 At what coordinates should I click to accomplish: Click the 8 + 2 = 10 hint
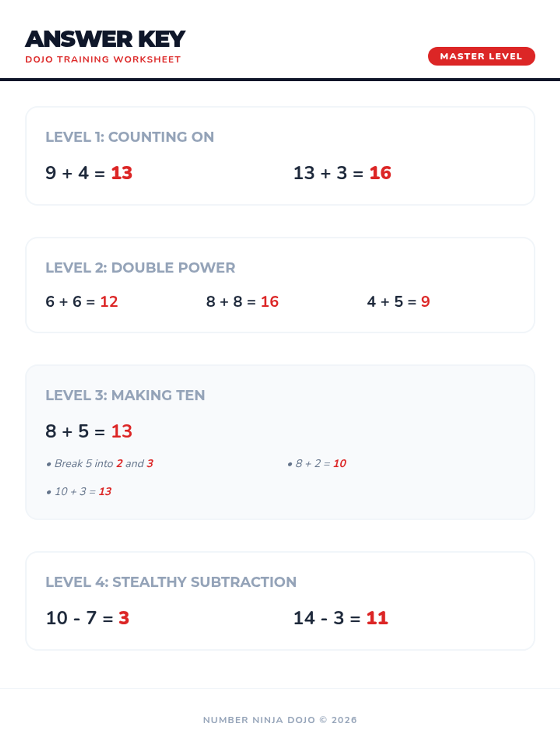(x=321, y=464)
